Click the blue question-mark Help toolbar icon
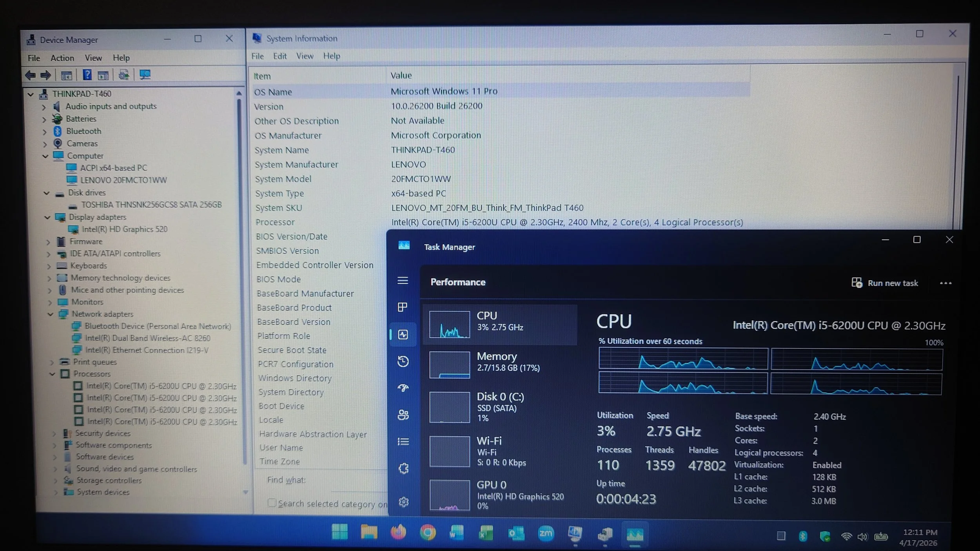 click(x=87, y=74)
